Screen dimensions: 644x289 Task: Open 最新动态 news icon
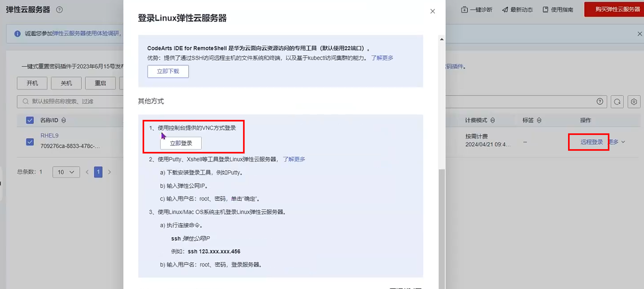(x=505, y=10)
